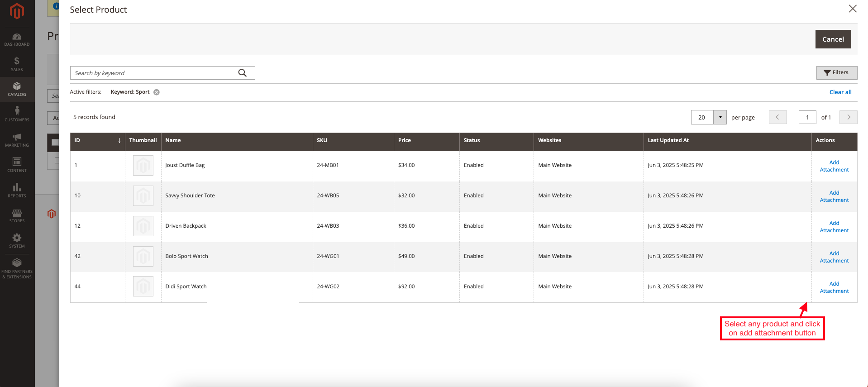This screenshot has width=868, height=387.
Task: Sort by the Name column header
Action: click(x=237, y=141)
